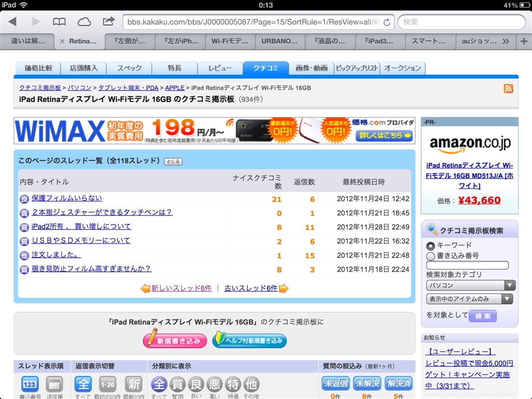Open the 表示中のアイテムのみ dropdown
Screen dimensions: 532x399
tap(470, 299)
